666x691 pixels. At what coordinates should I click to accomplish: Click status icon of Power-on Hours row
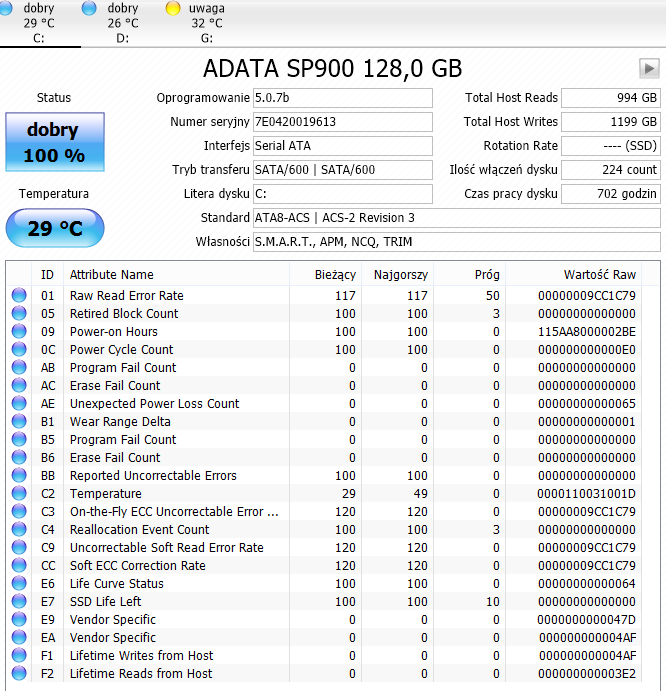pos(19,331)
